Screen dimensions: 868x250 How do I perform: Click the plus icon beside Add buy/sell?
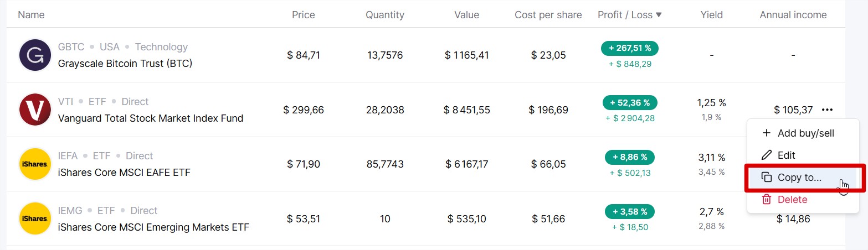click(x=767, y=133)
